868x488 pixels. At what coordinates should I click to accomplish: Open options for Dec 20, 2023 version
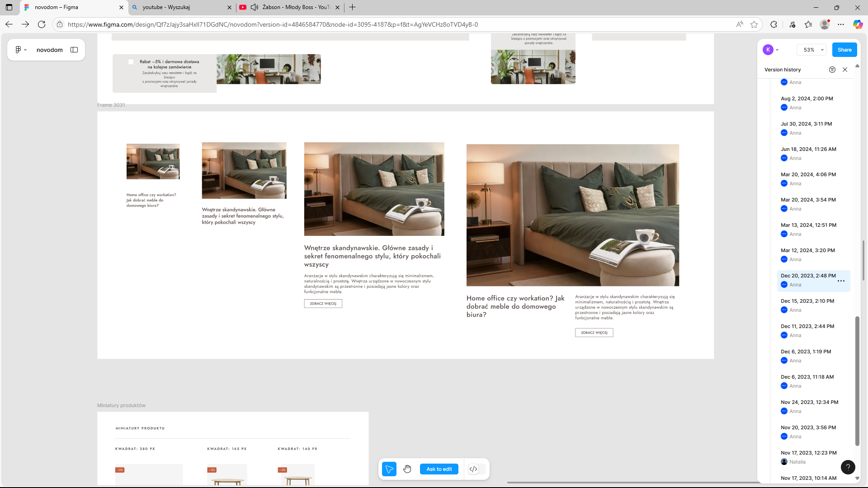point(841,281)
